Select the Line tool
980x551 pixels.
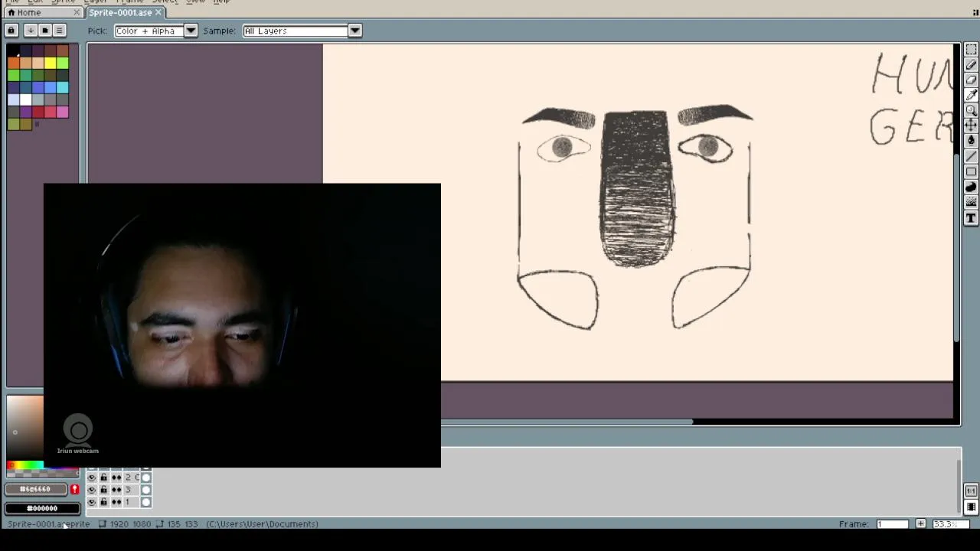coord(971,156)
